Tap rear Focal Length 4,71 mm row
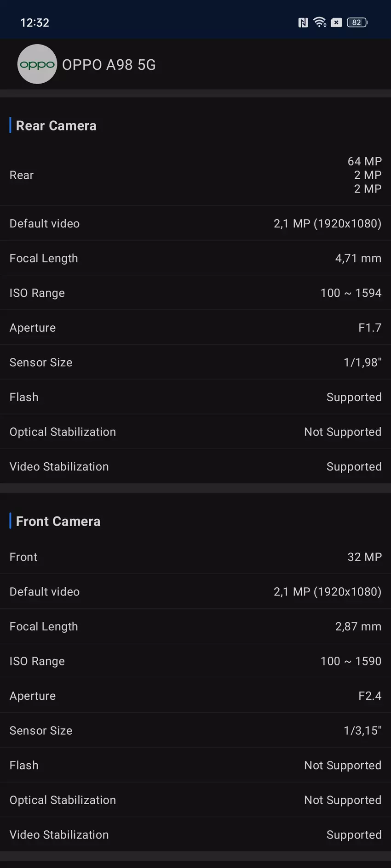391x868 pixels. click(x=195, y=258)
